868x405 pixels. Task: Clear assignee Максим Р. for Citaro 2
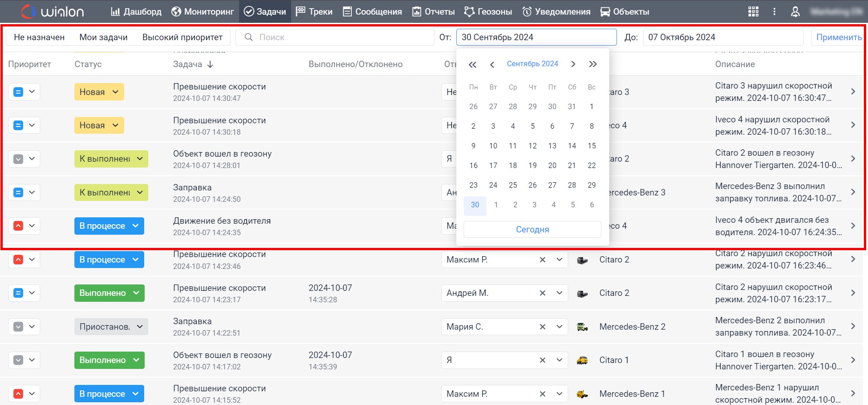pyautogui.click(x=542, y=260)
